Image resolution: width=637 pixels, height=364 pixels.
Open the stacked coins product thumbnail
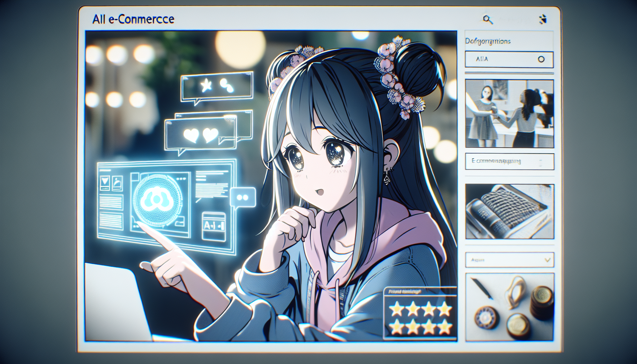[x=509, y=306]
